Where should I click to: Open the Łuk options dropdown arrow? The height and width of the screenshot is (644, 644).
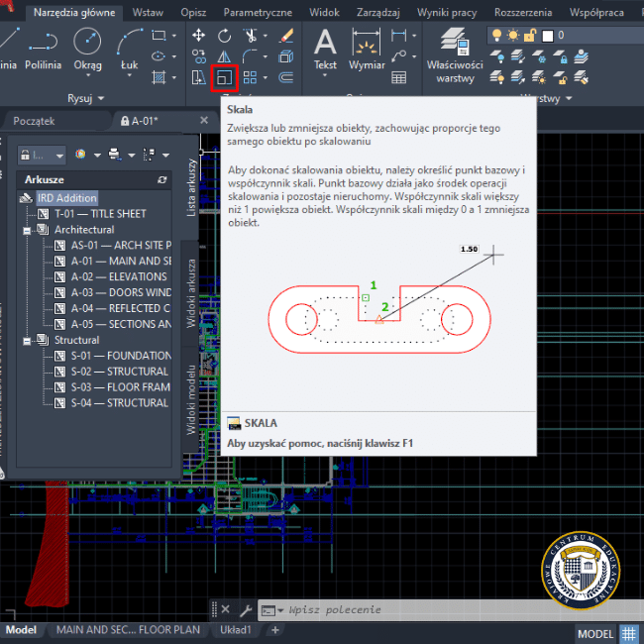[x=130, y=75]
